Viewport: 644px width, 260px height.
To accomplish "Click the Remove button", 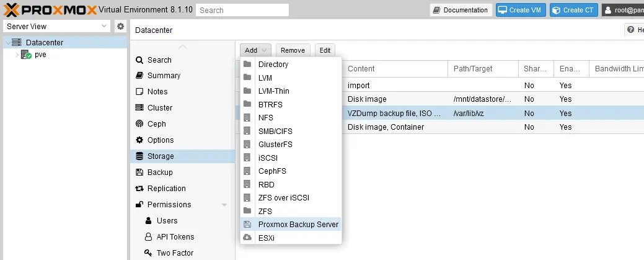I will click(x=293, y=50).
